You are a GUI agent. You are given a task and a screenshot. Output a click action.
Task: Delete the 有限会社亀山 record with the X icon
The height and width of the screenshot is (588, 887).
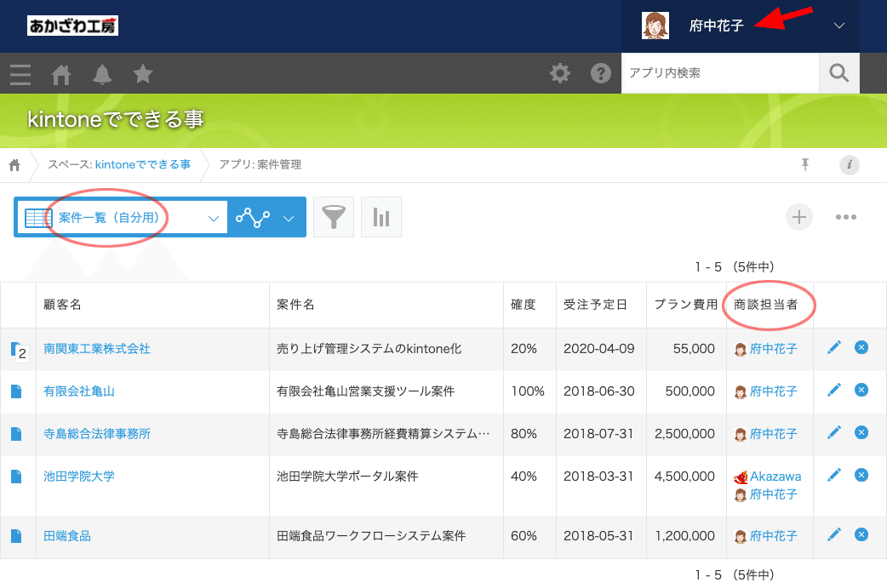(861, 390)
